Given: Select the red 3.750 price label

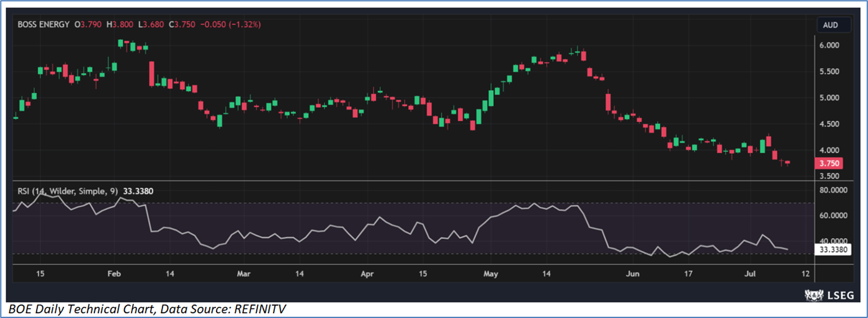Looking at the screenshot, I should pos(830,164).
